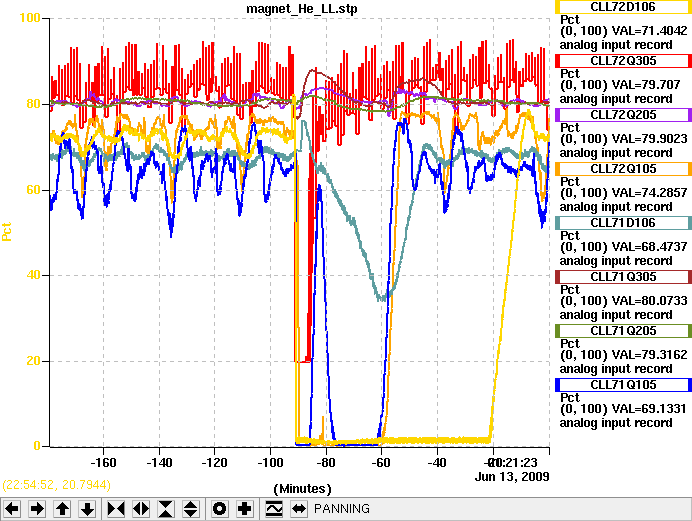The image size is (692, 521).
Task: Click the Pct y-axis label
Action: [7, 232]
